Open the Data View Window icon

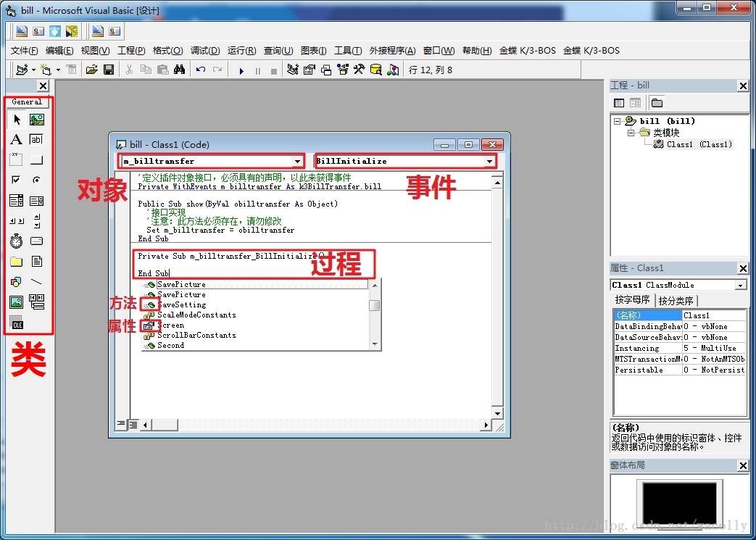click(376, 70)
